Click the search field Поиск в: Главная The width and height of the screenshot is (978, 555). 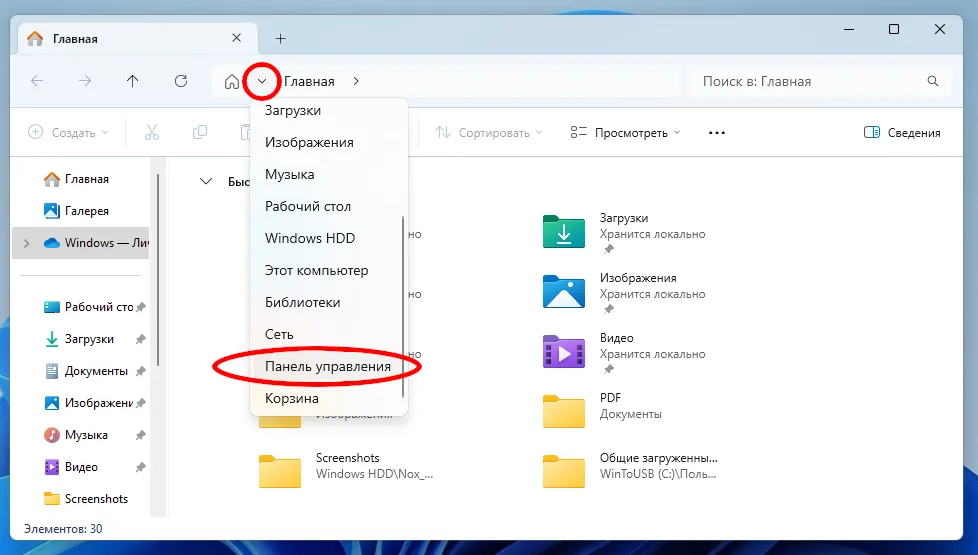pyautogui.click(x=820, y=82)
